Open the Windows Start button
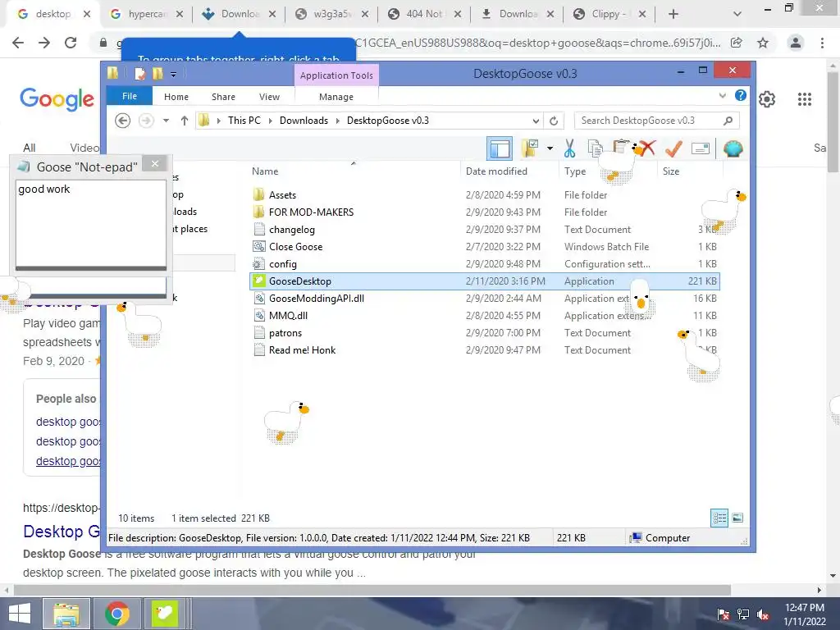This screenshot has width=840, height=630. point(20,614)
